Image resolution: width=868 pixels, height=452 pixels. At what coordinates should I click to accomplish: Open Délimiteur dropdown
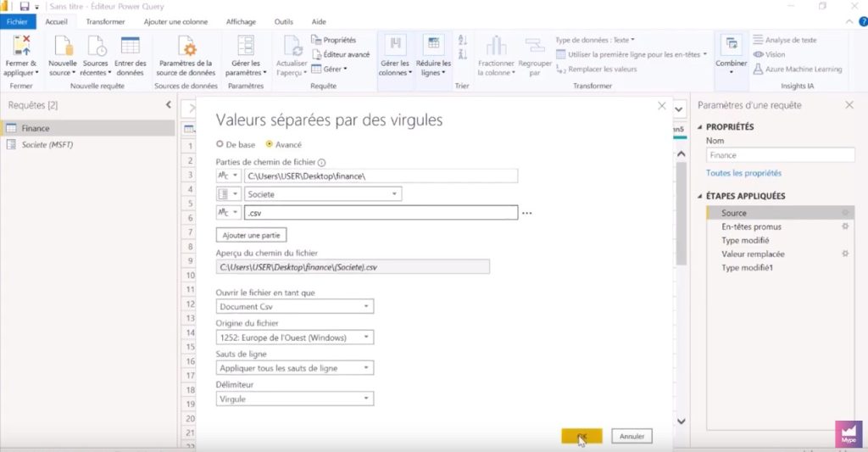pos(294,399)
